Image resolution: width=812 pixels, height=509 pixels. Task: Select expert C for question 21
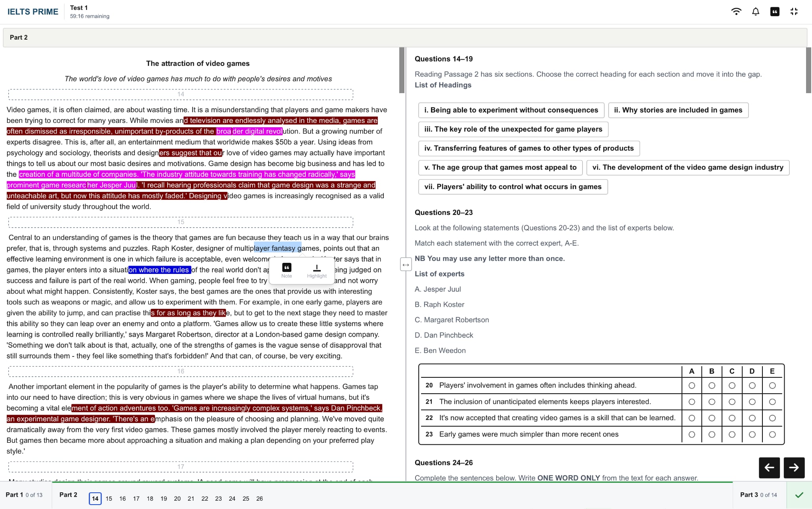(732, 402)
